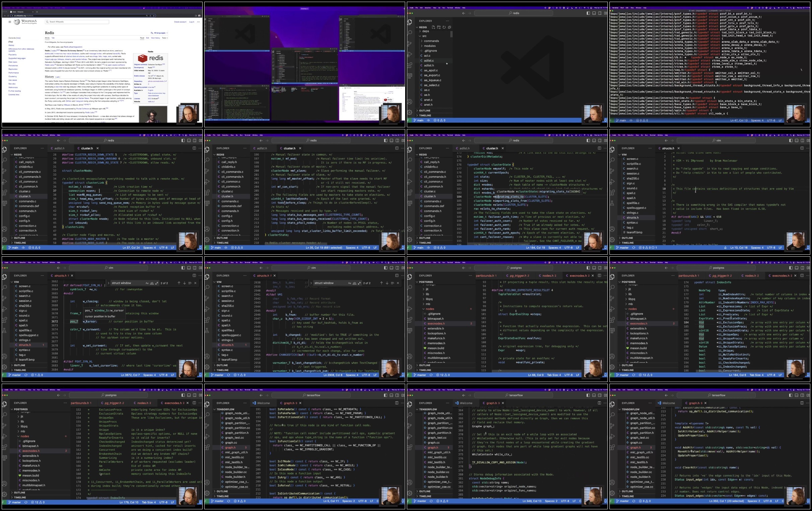Close find widget in the Ln 2908 vim window
The height and width of the screenshot is (511, 812).
[x=398, y=283]
